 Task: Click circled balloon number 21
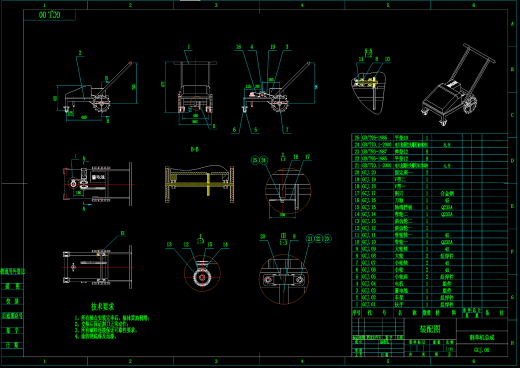[x=310, y=239]
